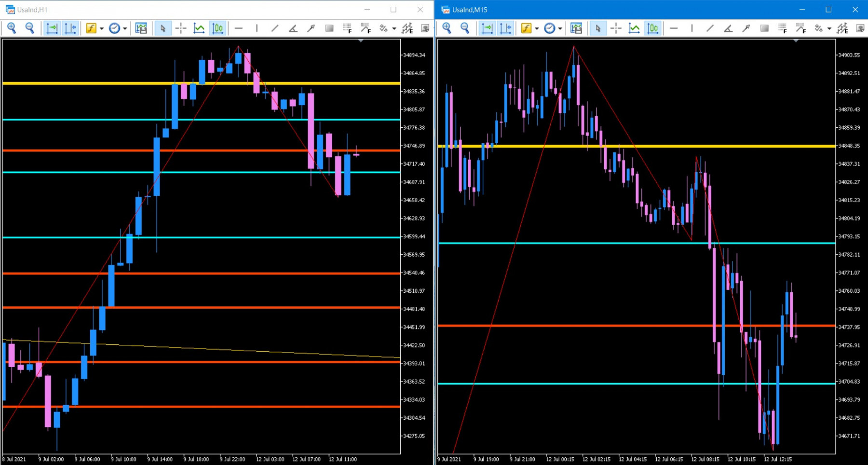Open templates button in H1 toolbar

(x=141, y=28)
